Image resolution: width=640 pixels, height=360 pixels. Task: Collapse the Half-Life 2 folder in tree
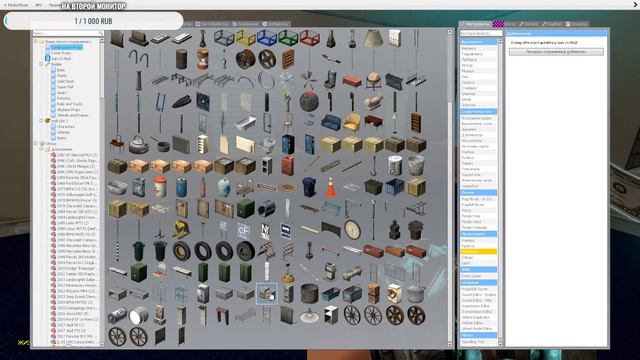pyautogui.click(x=41, y=121)
